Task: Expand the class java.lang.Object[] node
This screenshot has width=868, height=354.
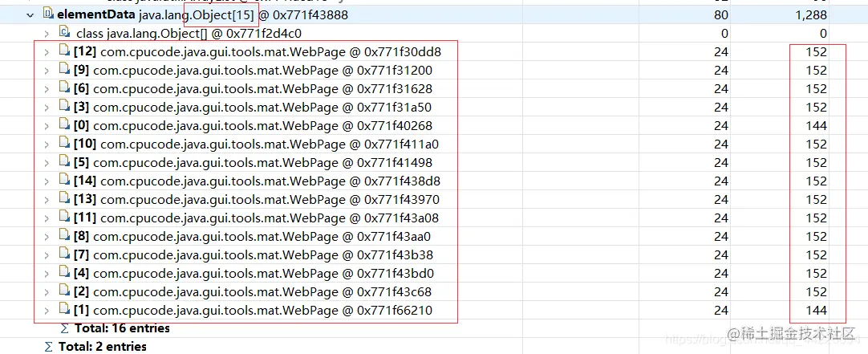Action: [47, 33]
